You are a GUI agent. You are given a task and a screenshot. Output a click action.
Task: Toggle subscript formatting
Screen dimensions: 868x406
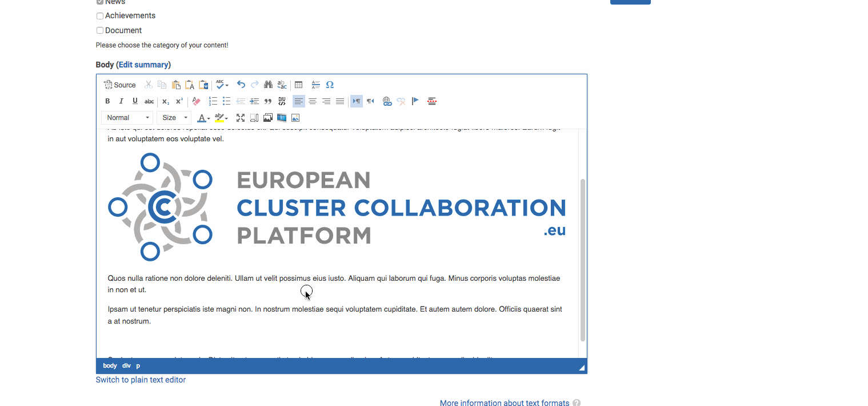[165, 101]
